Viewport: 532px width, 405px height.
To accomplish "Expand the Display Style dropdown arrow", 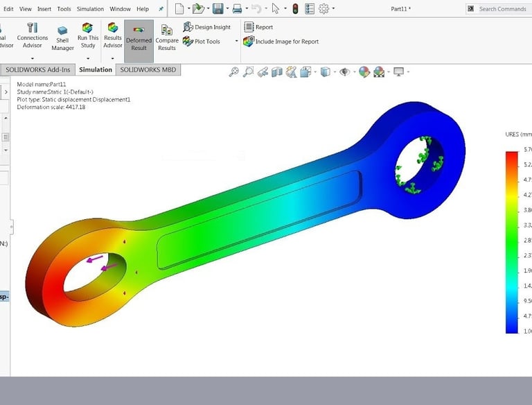I will pos(335,71).
